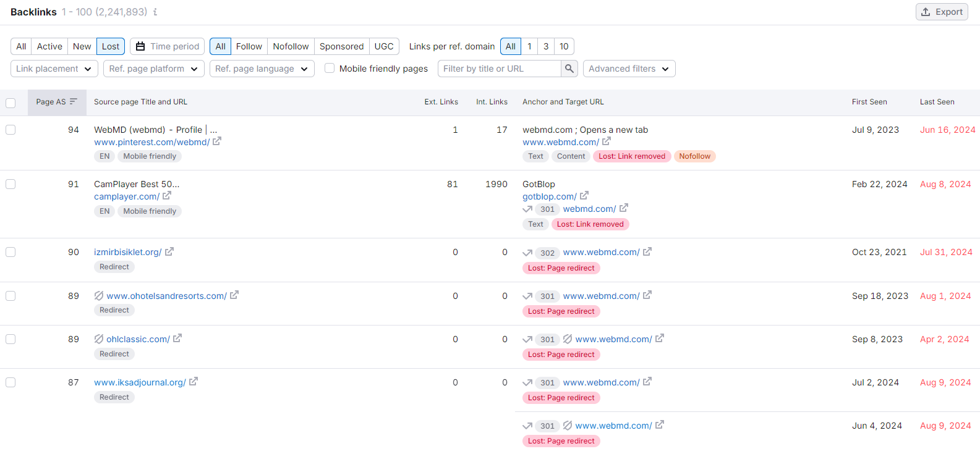Check the row checkbox for izmirbisiklet.org

click(11, 252)
